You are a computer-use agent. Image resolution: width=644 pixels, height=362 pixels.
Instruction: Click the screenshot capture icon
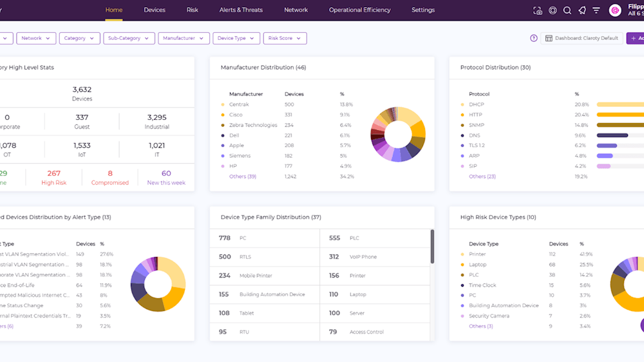pyautogui.click(x=538, y=10)
